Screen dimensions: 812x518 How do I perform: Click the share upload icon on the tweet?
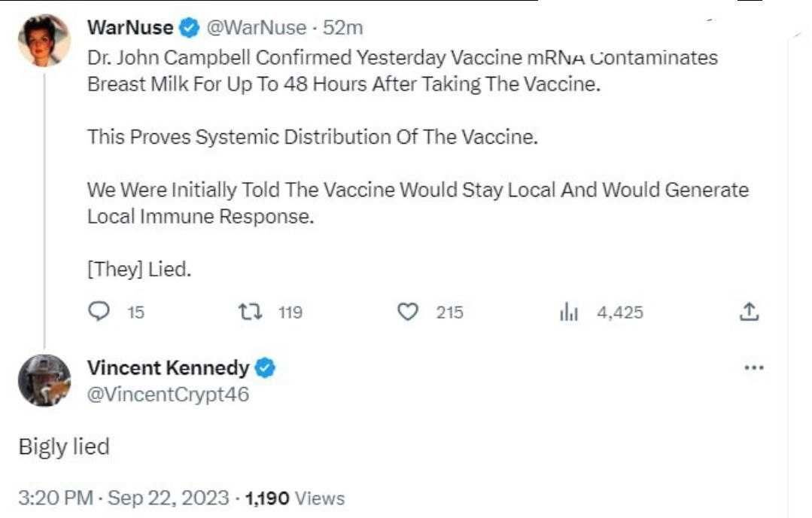tap(749, 312)
